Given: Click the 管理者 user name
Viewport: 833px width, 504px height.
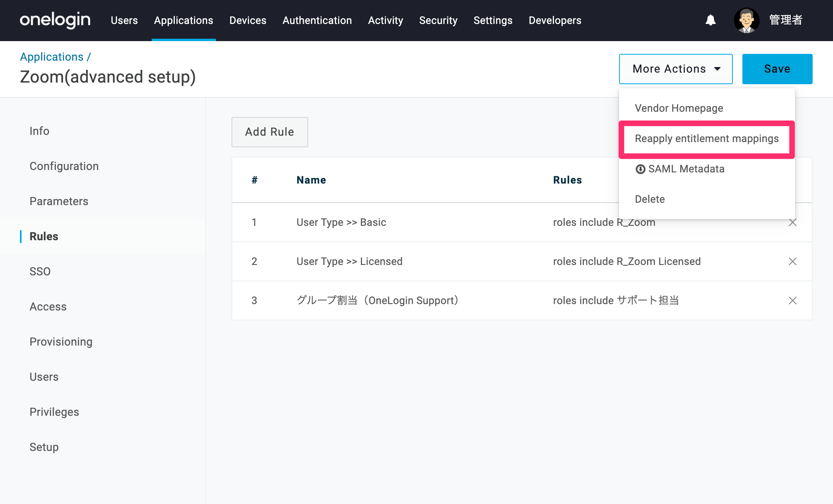Looking at the screenshot, I should (786, 20).
